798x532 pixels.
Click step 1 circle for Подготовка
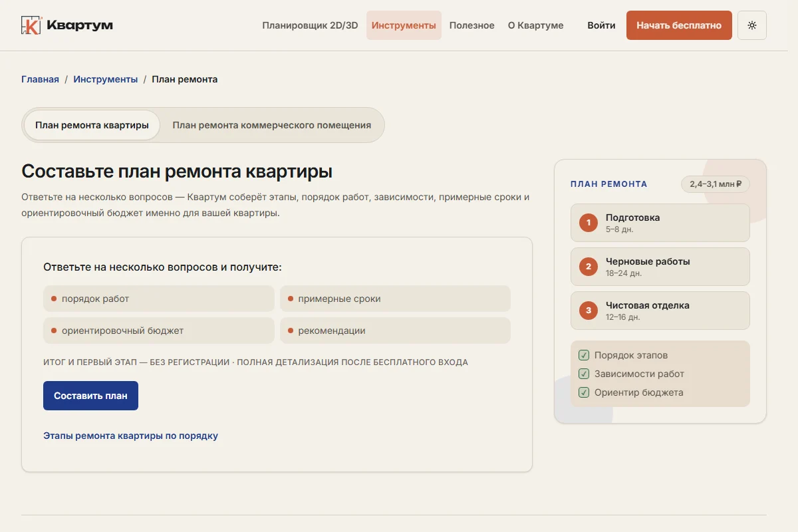tap(589, 223)
